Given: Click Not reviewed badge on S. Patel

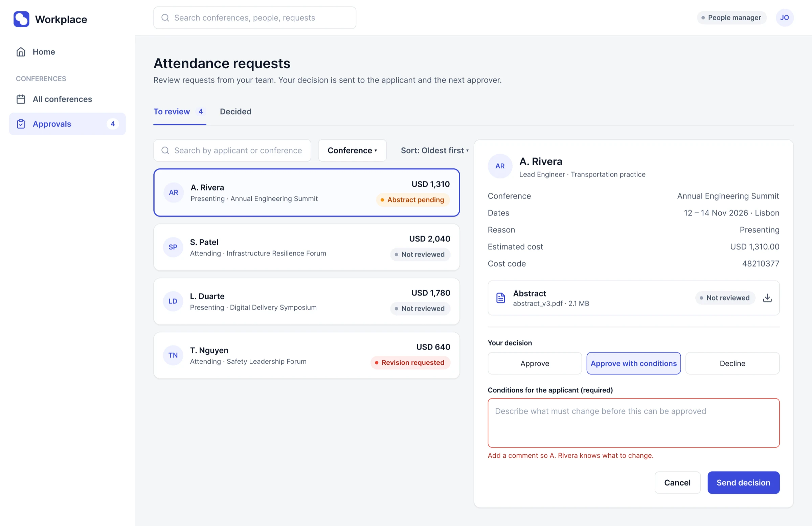Looking at the screenshot, I should (420, 255).
